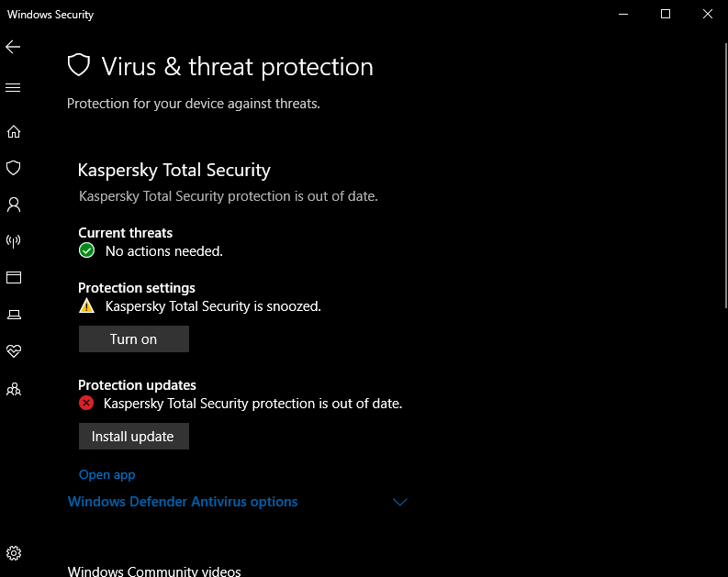728x577 pixels.
Task: Click the chevron beside Defender Antivirus options
Action: 399,503
